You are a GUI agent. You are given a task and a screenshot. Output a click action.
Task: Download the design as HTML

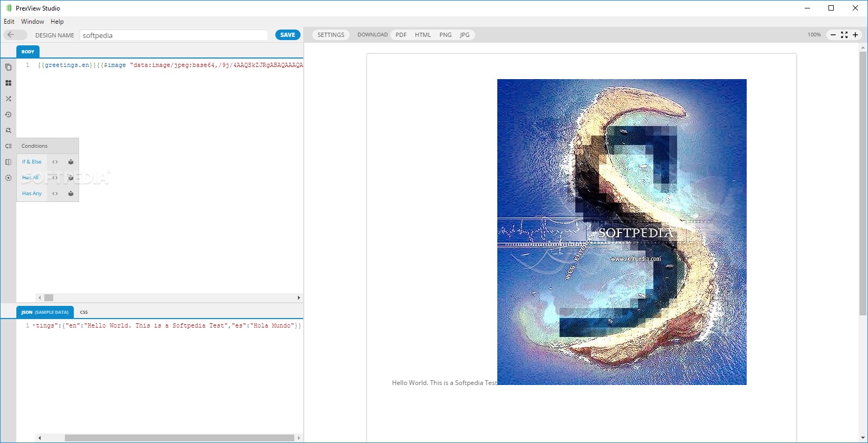click(x=423, y=35)
